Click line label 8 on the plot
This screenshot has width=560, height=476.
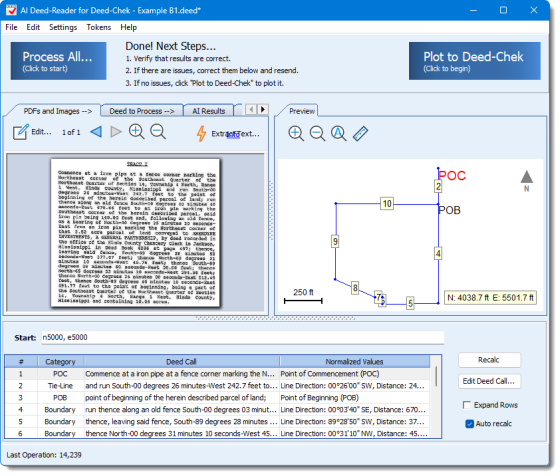click(x=355, y=288)
